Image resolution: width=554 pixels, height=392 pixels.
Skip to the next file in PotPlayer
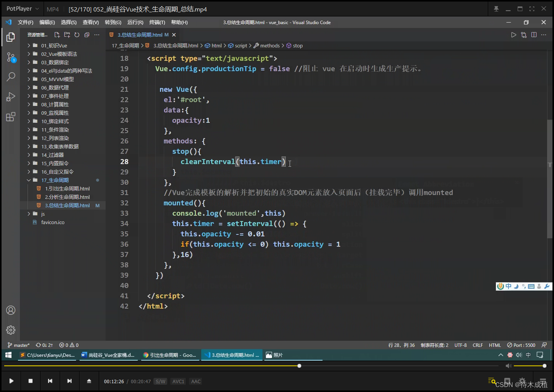(69, 381)
